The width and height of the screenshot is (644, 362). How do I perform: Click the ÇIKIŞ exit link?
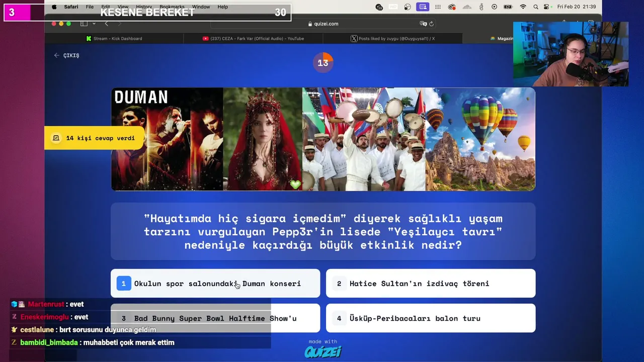click(x=66, y=55)
